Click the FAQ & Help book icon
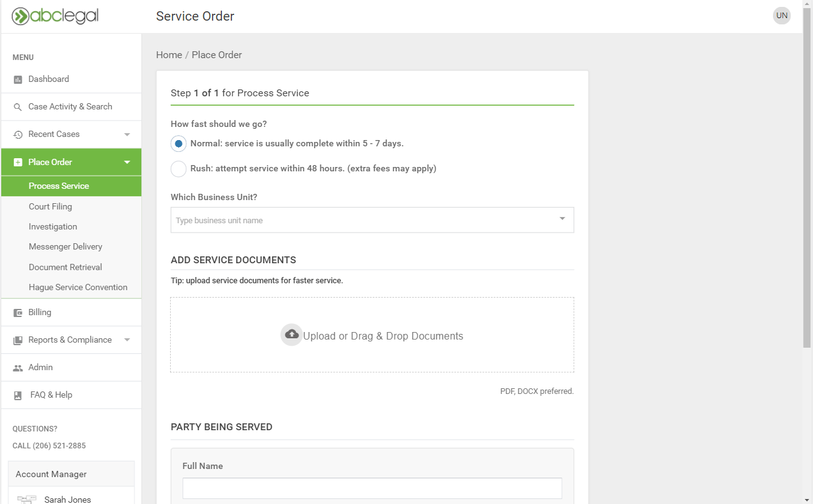This screenshot has width=813, height=504. pyautogui.click(x=18, y=395)
